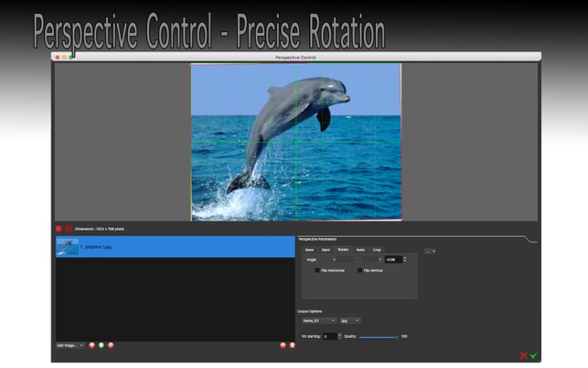Click the red checkmark icon beside green circle

pos(111,345)
